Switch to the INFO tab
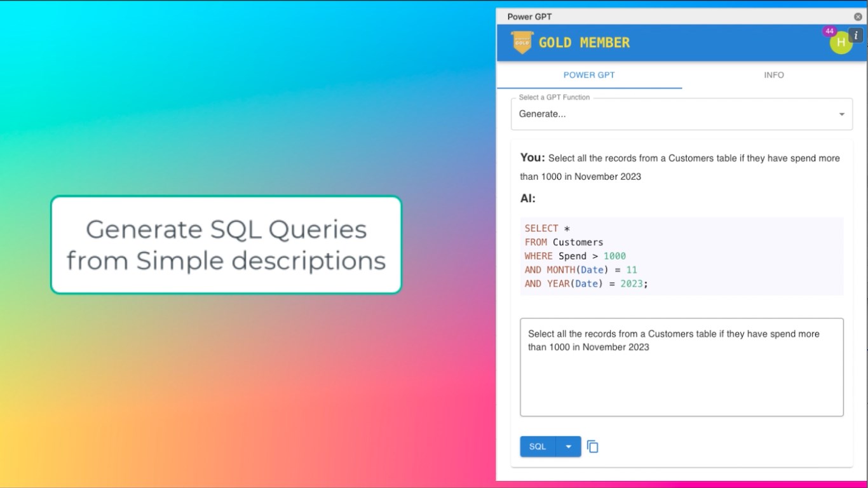 click(x=774, y=75)
